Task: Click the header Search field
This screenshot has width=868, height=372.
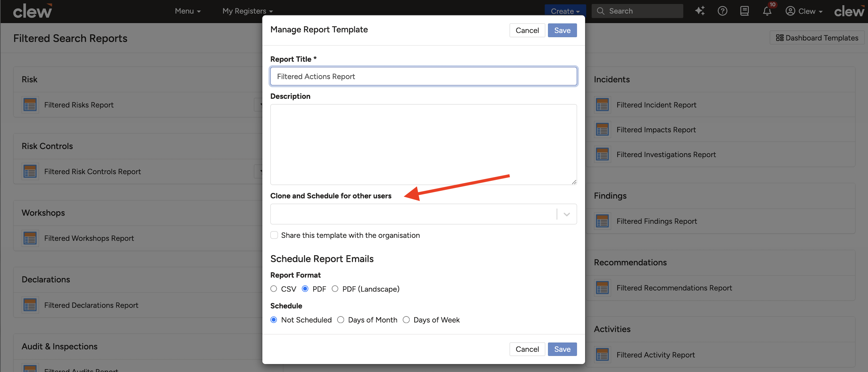Action: point(637,11)
